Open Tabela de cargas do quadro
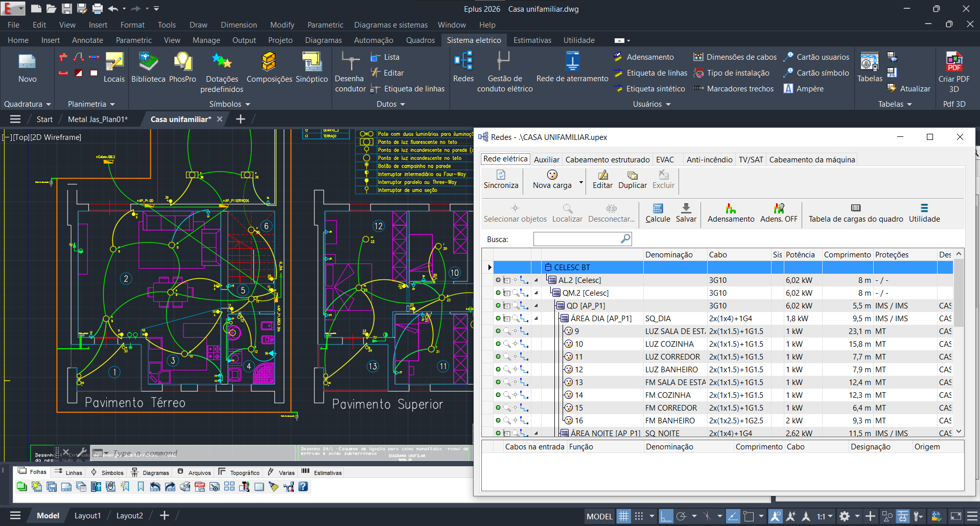The height and width of the screenshot is (526, 980). pos(855,213)
